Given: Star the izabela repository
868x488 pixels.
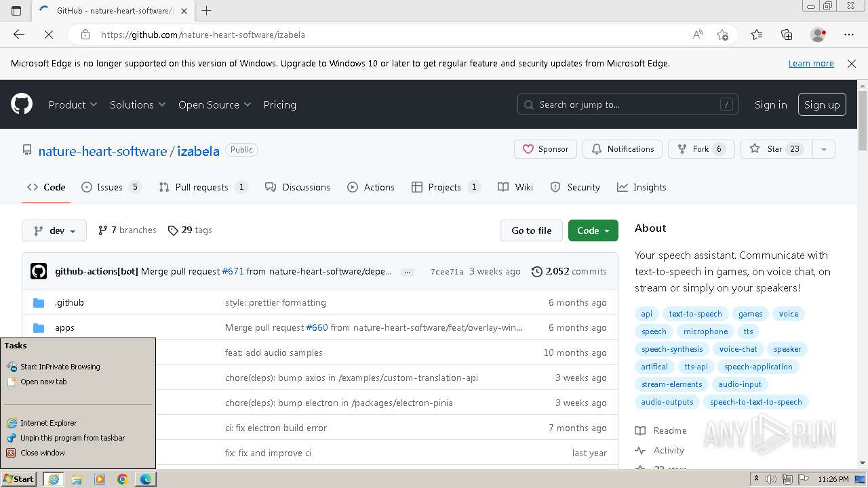Looking at the screenshot, I should point(776,149).
